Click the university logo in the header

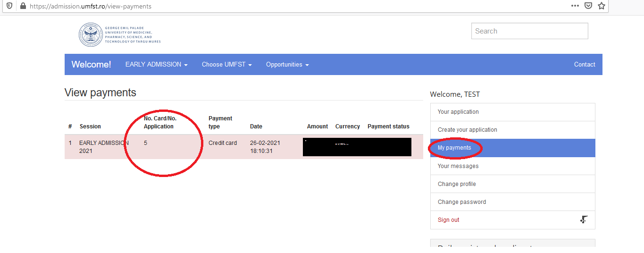(120, 34)
